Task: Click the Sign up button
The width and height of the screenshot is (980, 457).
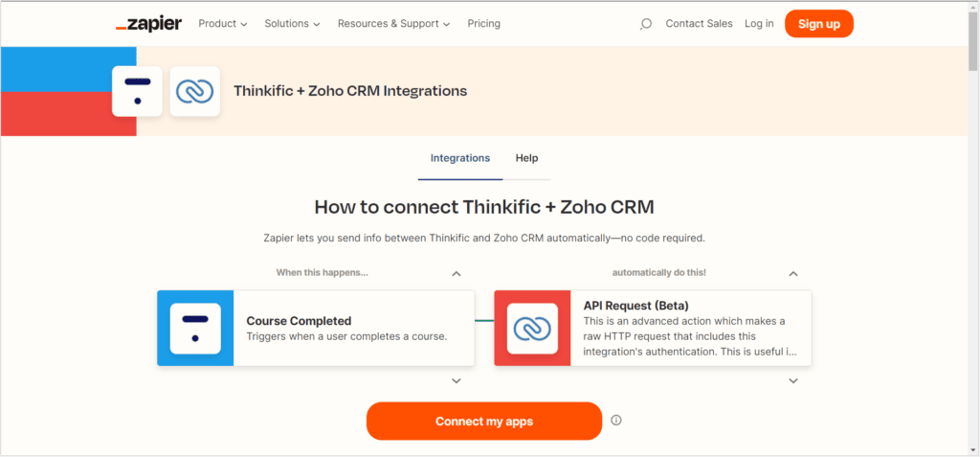Action: pos(819,24)
